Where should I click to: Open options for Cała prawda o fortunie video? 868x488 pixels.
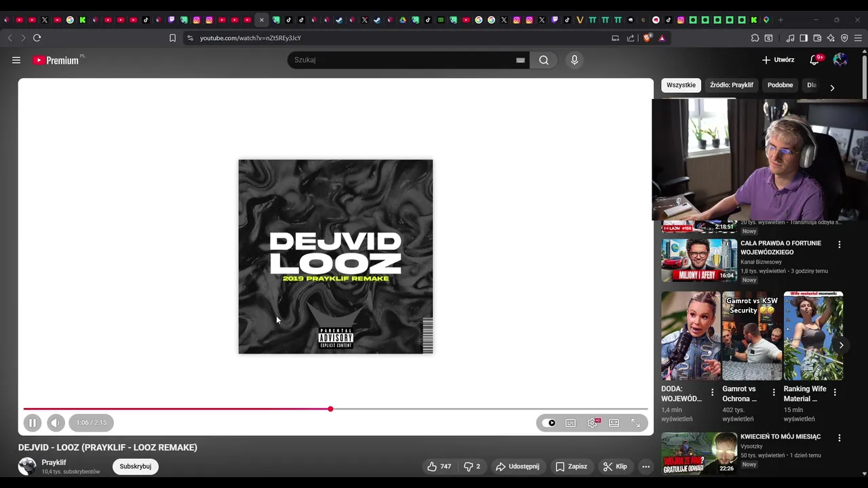840,244
